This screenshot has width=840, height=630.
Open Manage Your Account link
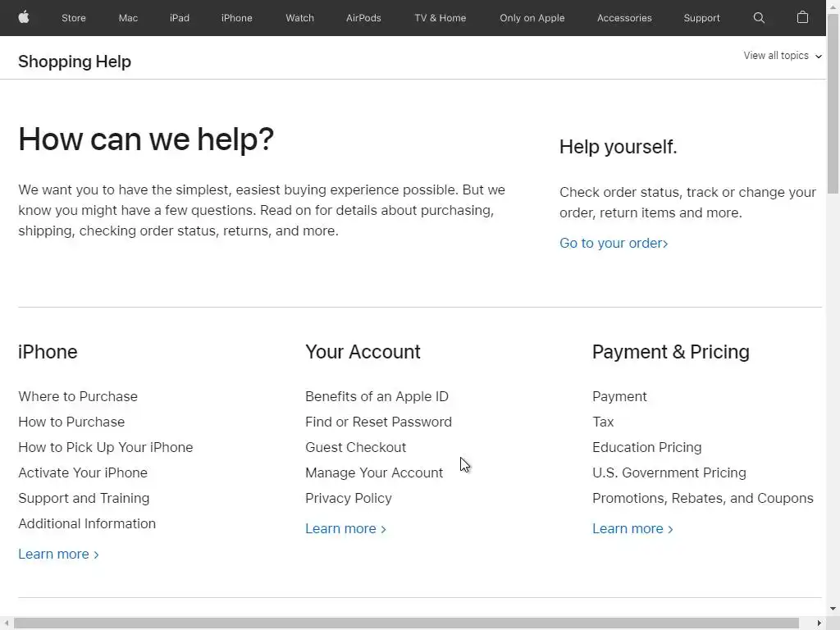(x=374, y=472)
